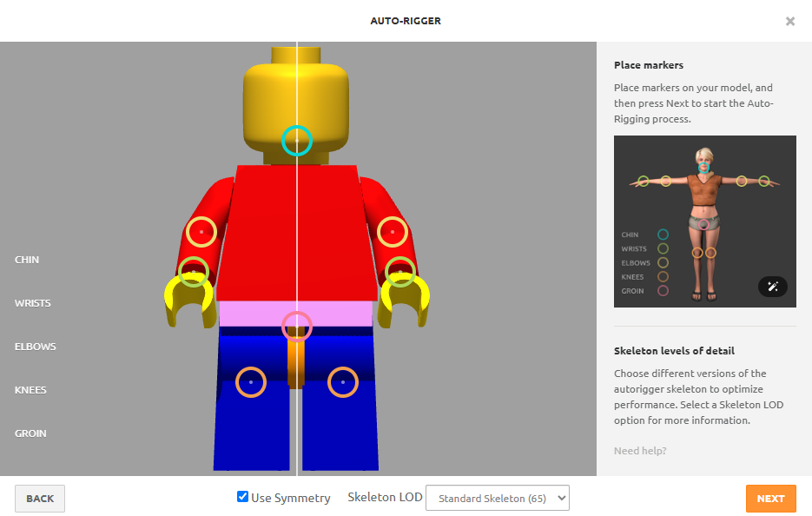Click the yellow elbow marker on the model's right-side arm
Viewport: 812px width, 516px height.
(392, 232)
